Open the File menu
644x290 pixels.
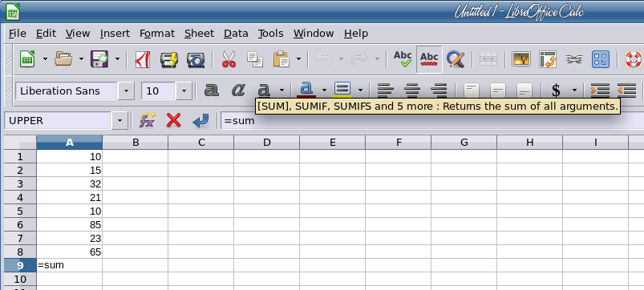click(18, 33)
